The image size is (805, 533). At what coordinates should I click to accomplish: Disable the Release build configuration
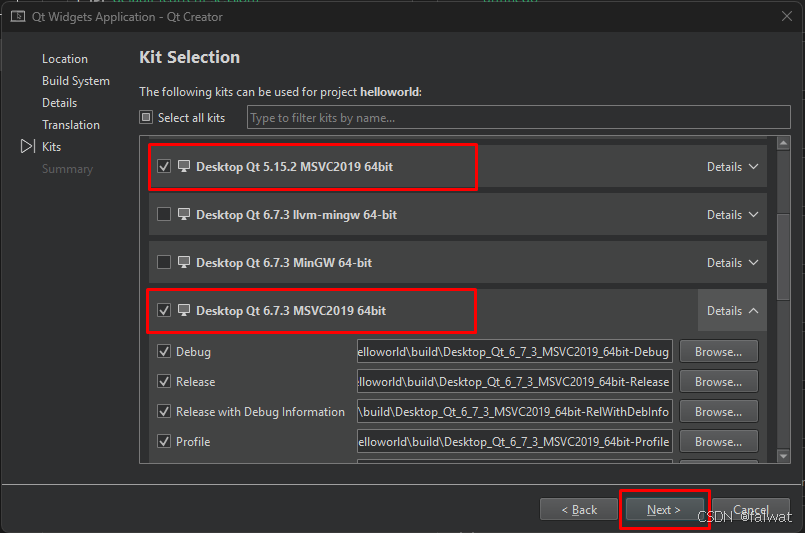[x=164, y=382]
